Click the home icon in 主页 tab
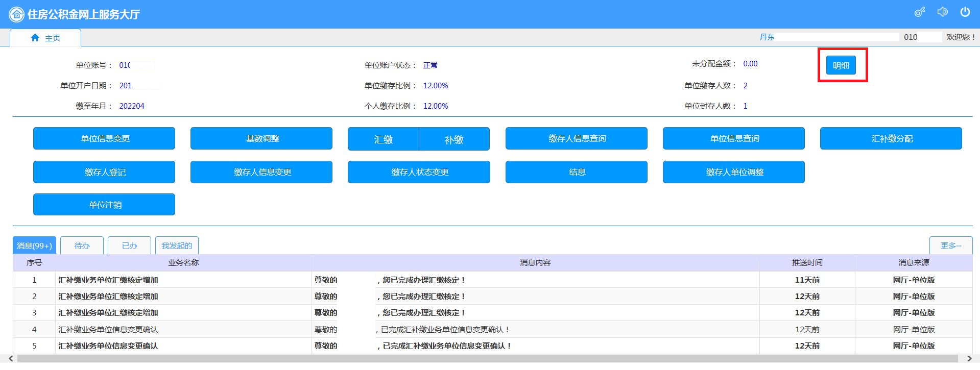This screenshot has width=980, height=370. 35,38
